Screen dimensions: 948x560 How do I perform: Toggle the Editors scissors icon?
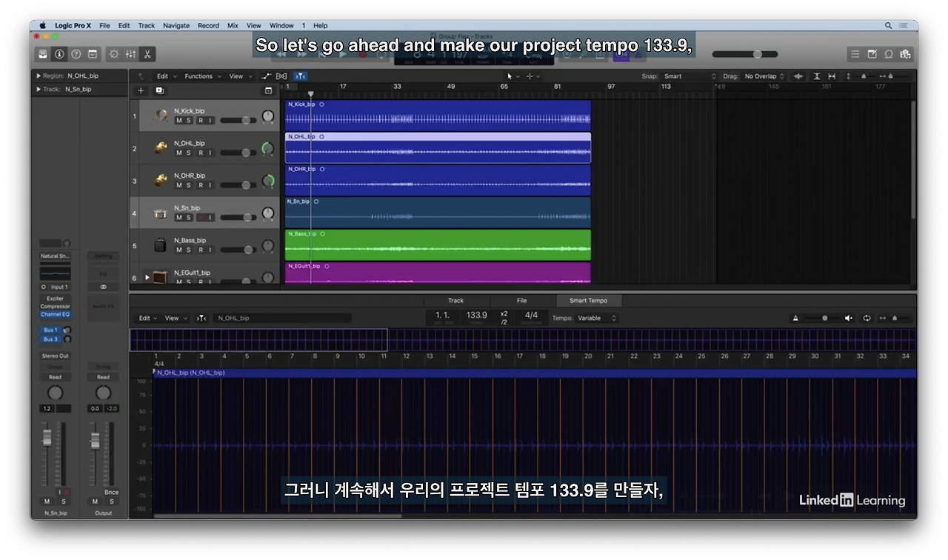click(x=147, y=54)
